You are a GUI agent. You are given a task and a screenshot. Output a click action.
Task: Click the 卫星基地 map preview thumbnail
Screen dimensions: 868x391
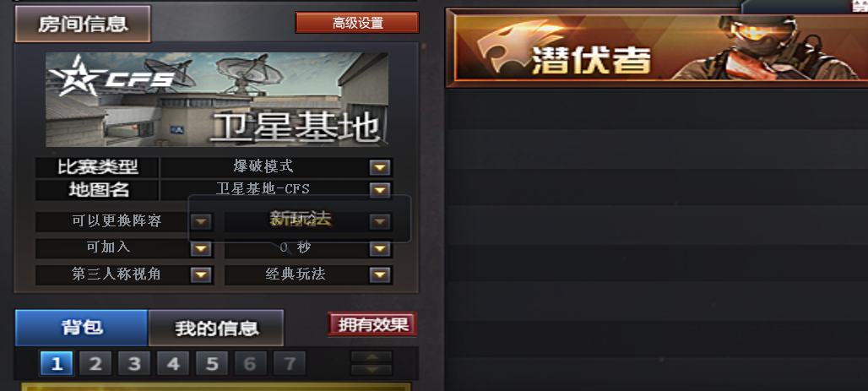[216, 100]
